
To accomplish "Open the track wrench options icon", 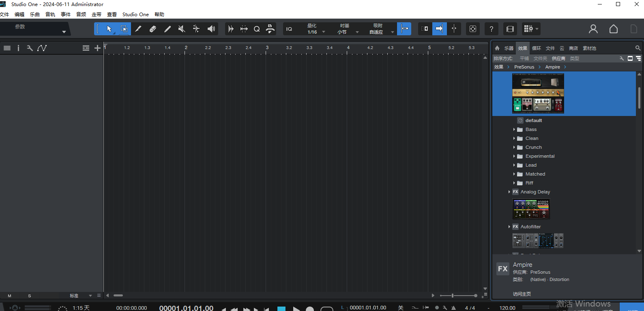I will tap(30, 48).
